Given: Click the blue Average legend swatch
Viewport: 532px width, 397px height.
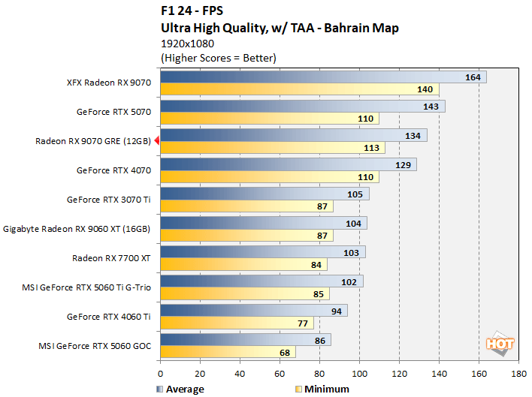Looking at the screenshot, I should (x=159, y=389).
